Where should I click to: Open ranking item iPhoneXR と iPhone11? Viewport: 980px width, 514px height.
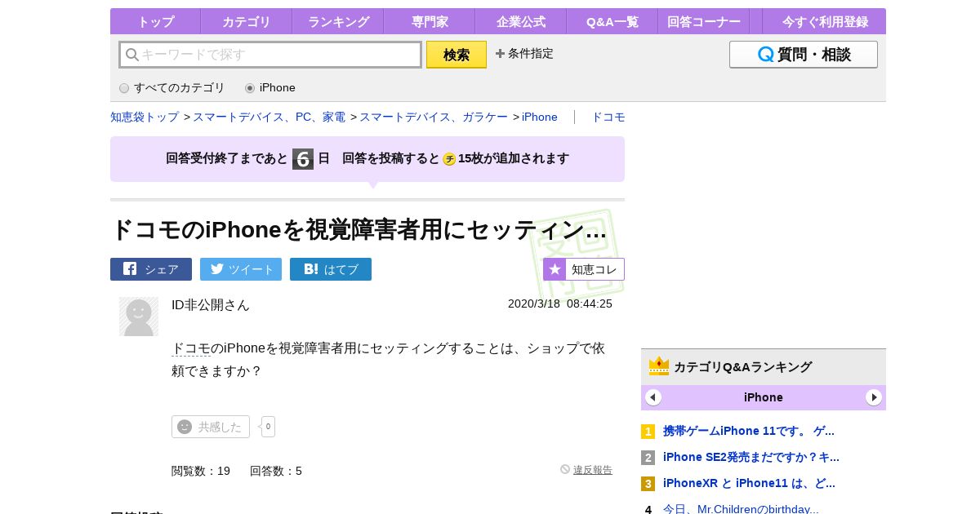[x=749, y=483]
